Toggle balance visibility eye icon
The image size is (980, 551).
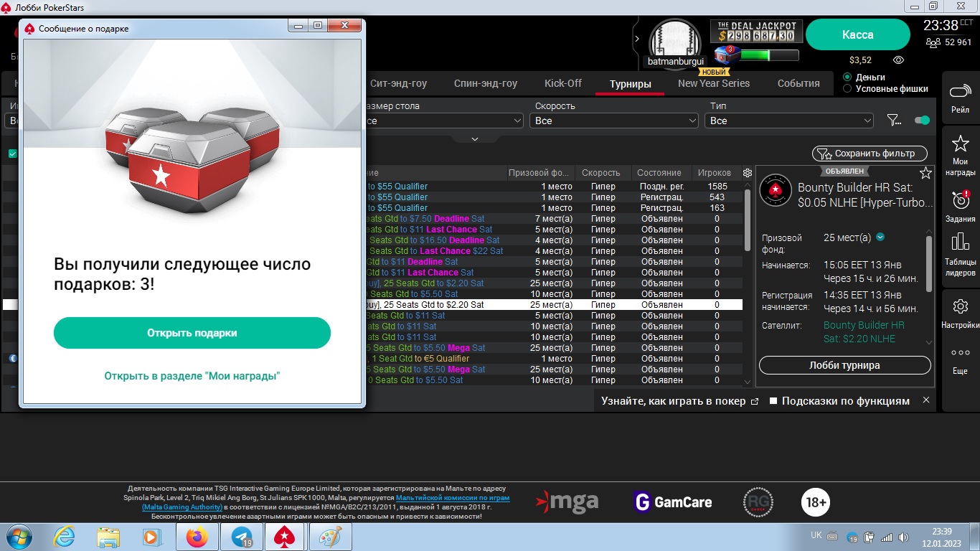(898, 60)
